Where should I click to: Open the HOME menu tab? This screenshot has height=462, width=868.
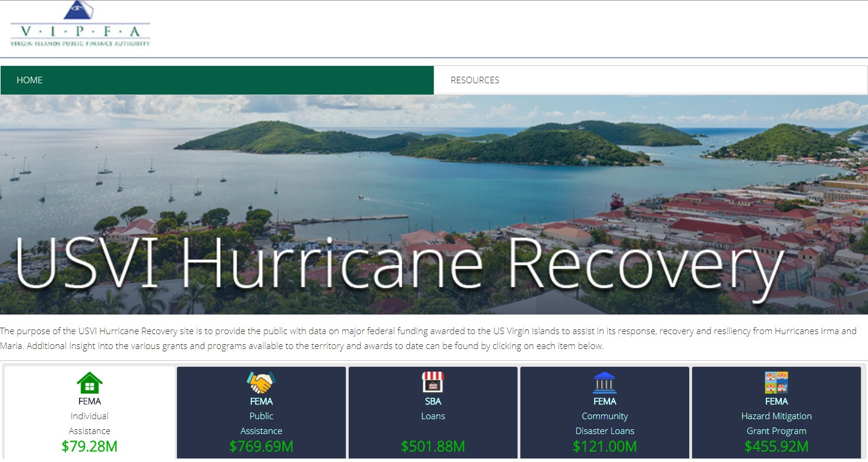pyautogui.click(x=217, y=80)
